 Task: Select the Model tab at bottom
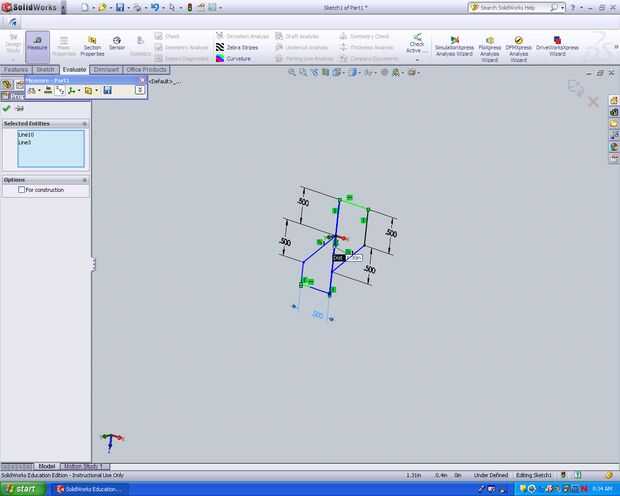47,466
